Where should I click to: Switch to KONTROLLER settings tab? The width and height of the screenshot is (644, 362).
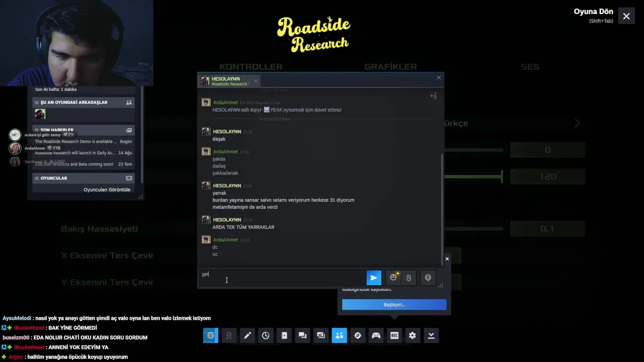coord(251,66)
